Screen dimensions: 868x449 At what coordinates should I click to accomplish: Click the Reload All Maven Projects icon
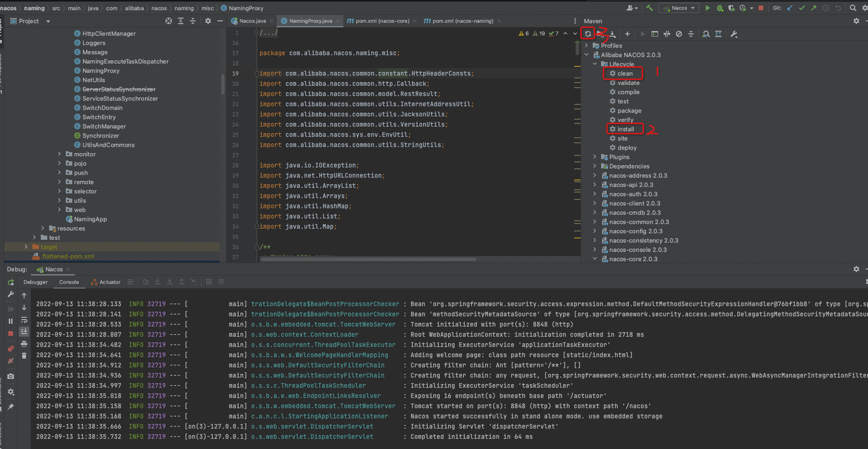click(x=588, y=34)
